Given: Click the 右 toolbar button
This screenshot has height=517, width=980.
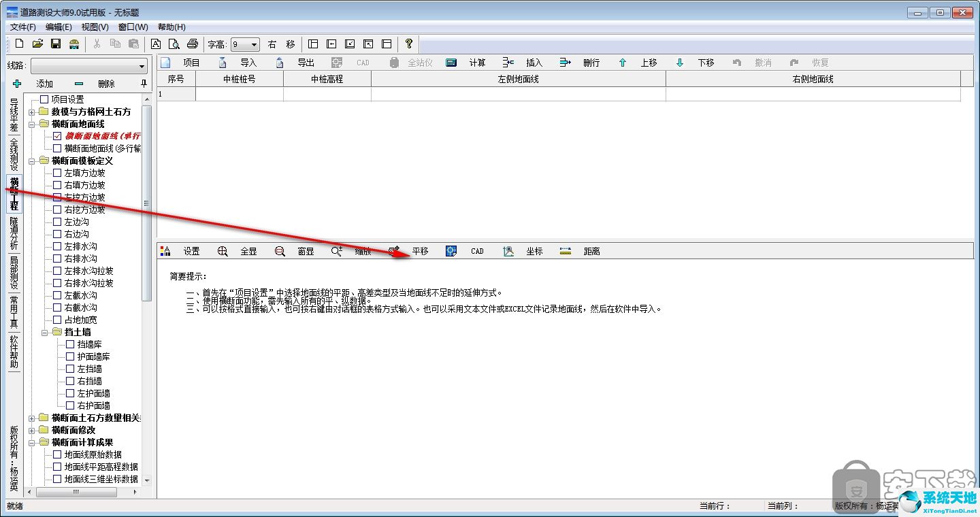Looking at the screenshot, I should (x=272, y=44).
